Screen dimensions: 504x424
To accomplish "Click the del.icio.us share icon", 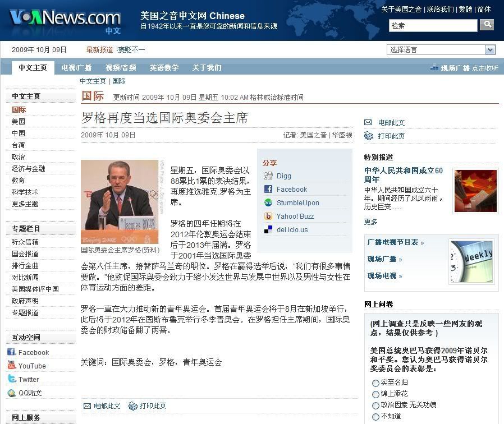I will point(268,230).
